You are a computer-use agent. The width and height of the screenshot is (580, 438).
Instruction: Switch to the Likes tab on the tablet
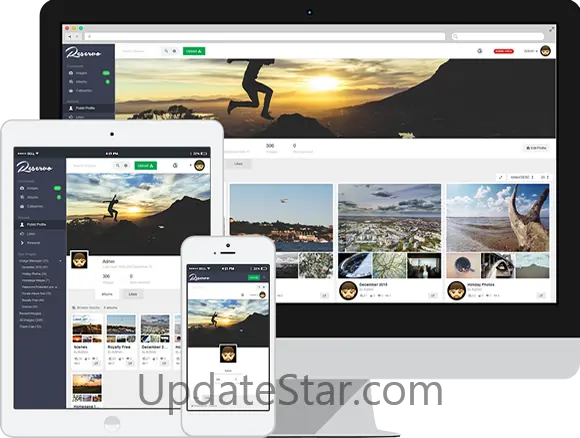pos(133,294)
